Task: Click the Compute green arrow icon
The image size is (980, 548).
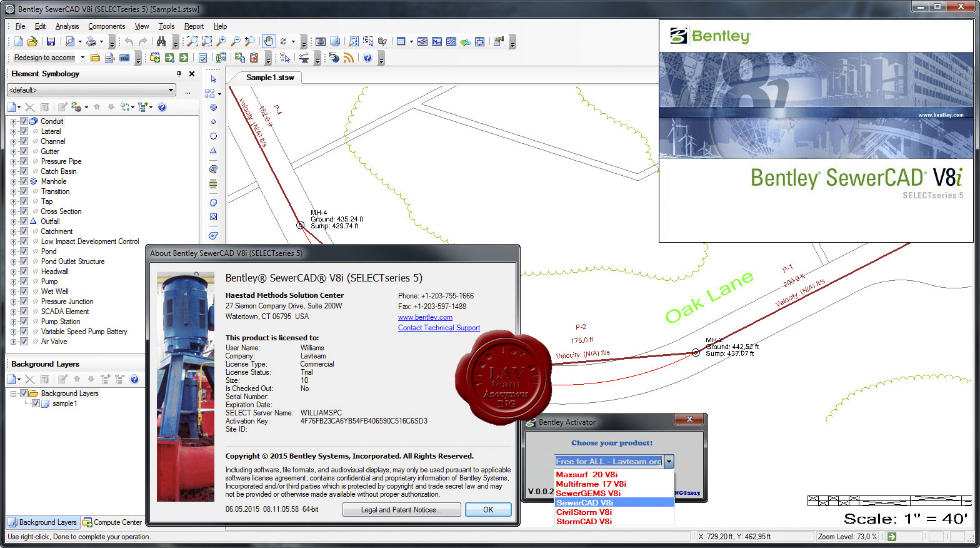Action: [184, 58]
